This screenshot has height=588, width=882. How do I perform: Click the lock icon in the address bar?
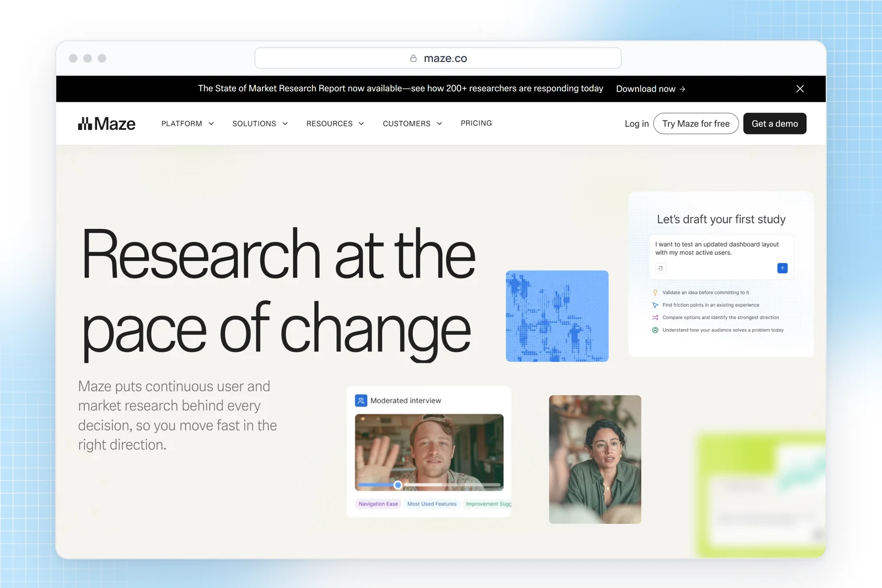[x=413, y=58]
